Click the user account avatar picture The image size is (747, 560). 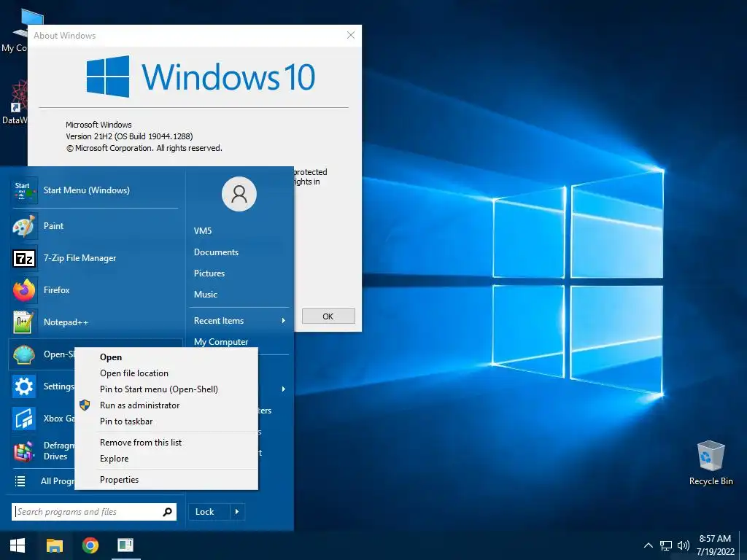click(239, 194)
